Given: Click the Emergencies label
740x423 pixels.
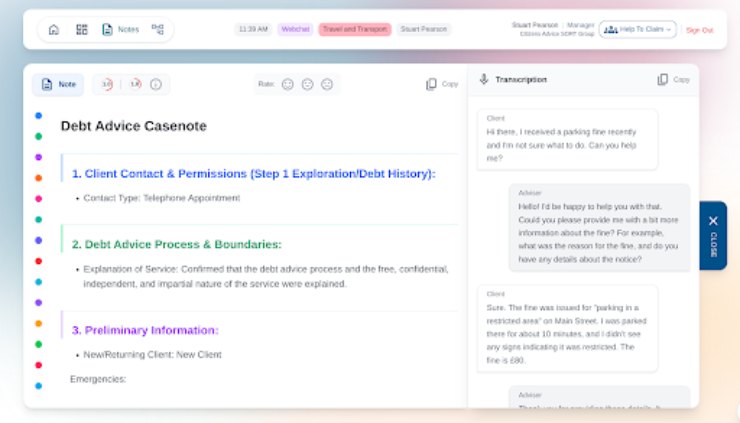Looking at the screenshot, I should point(98,379).
